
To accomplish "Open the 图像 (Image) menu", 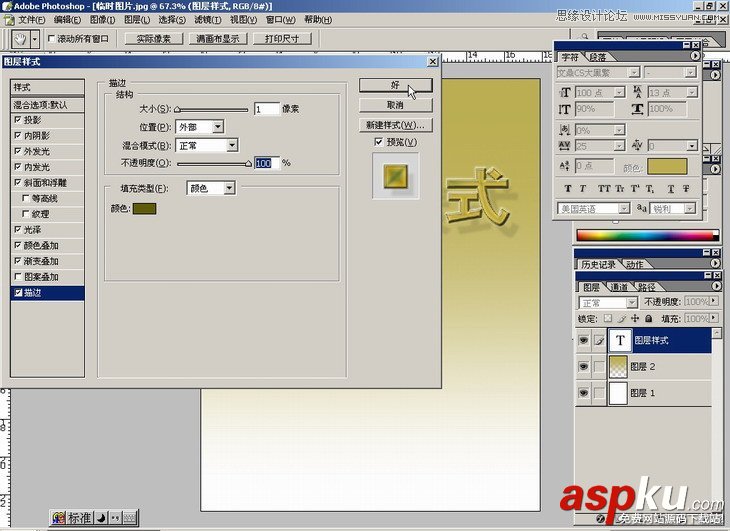I will pyautogui.click(x=102, y=20).
